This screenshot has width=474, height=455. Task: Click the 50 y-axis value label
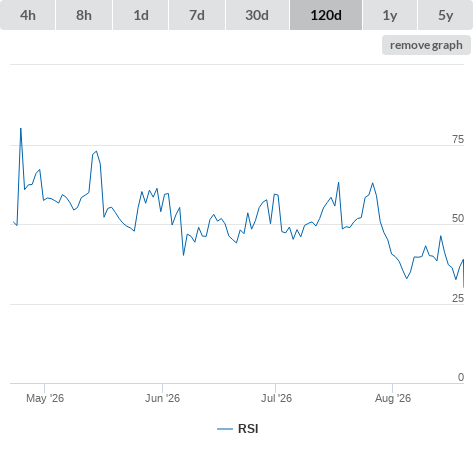coord(458,218)
